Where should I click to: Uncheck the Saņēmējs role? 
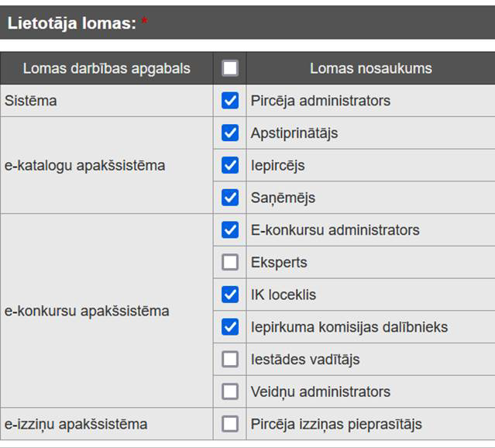coord(230,198)
